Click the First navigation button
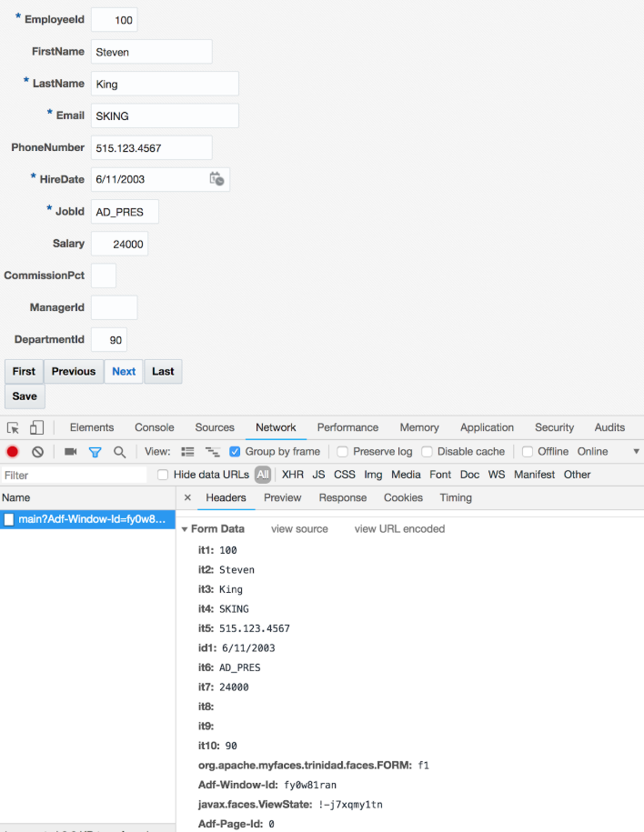The width and height of the screenshot is (644, 832). click(x=24, y=371)
